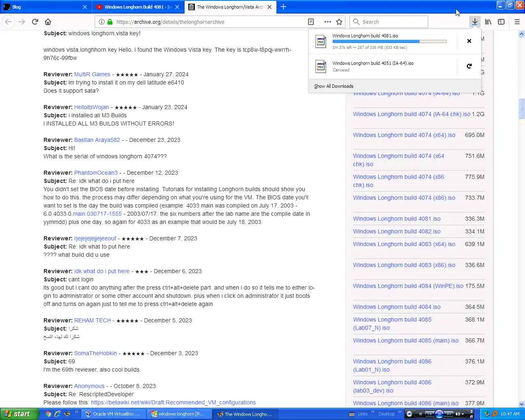This screenshot has width=525, height=420.
Task: Reload the current page
Action: 35,22
